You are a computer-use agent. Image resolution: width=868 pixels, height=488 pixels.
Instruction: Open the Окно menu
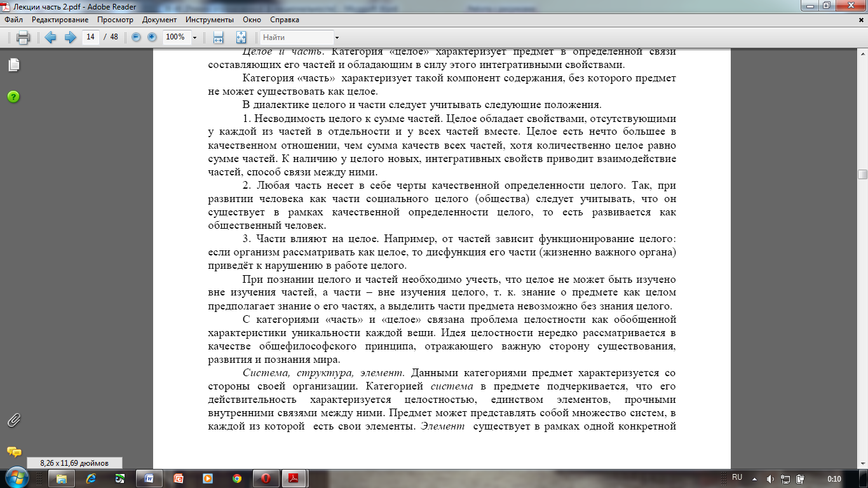pyautogui.click(x=252, y=20)
